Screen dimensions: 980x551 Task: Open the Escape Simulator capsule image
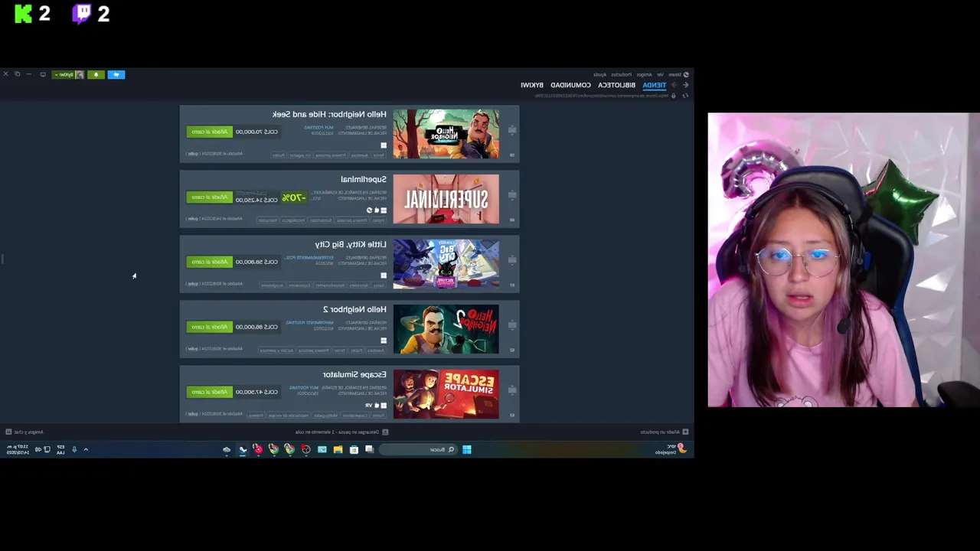446,394
